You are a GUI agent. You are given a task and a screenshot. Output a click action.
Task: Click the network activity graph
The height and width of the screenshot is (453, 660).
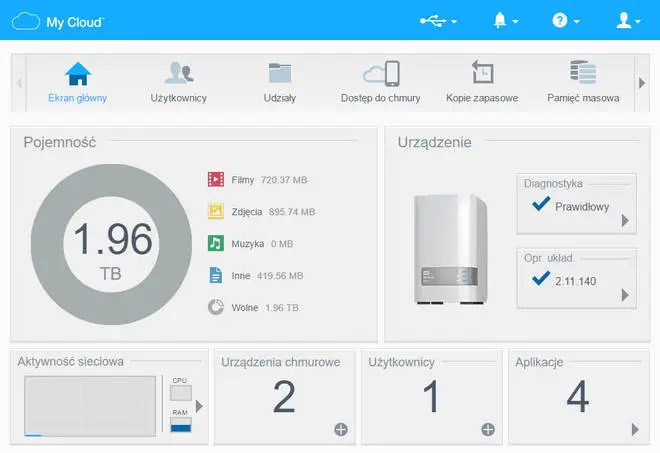[90, 406]
